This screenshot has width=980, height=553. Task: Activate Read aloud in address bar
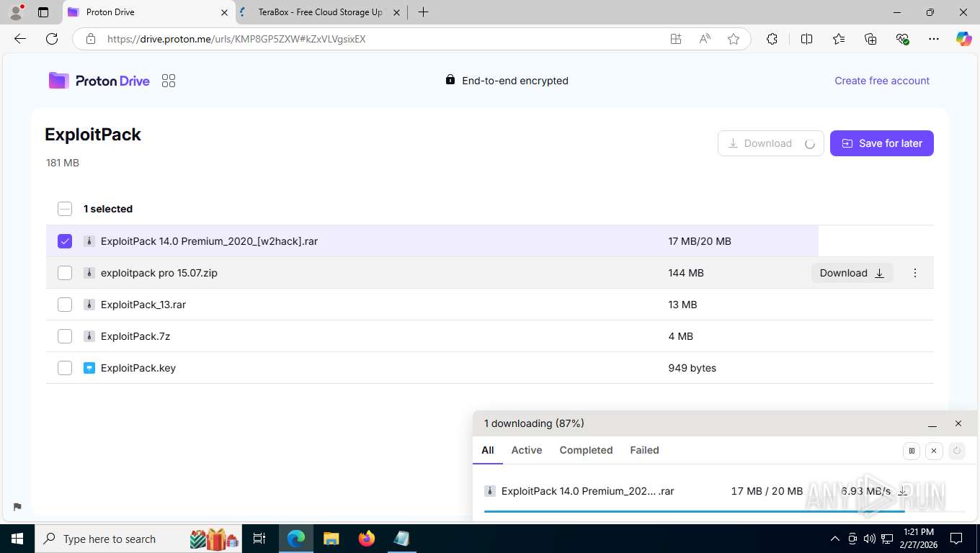[705, 39]
